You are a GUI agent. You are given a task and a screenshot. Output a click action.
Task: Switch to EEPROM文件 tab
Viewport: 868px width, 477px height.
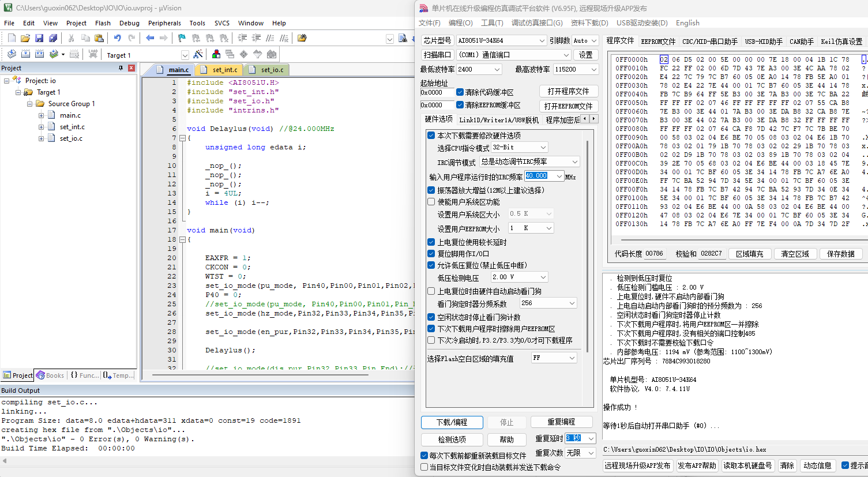(658, 42)
